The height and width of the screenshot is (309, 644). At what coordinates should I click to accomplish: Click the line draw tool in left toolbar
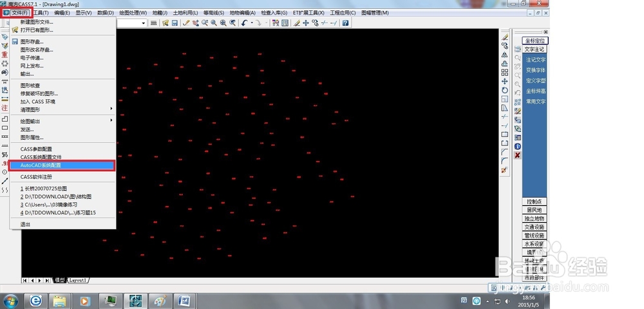click(x=5, y=181)
